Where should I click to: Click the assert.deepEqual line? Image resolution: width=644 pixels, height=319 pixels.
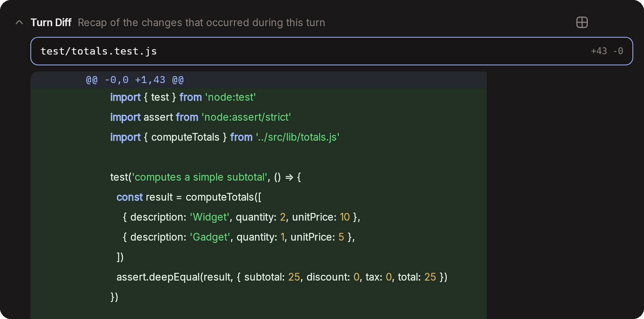tap(282, 277)
